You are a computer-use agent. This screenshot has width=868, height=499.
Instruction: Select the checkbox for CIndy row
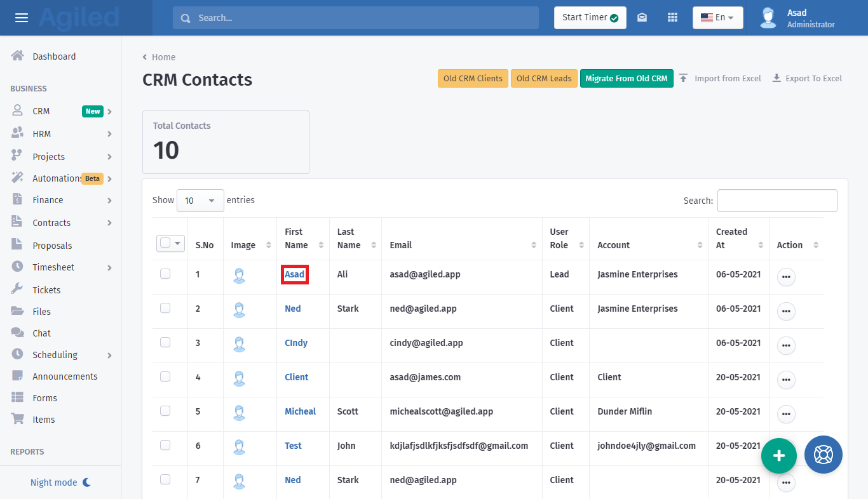tap(165, 342)
